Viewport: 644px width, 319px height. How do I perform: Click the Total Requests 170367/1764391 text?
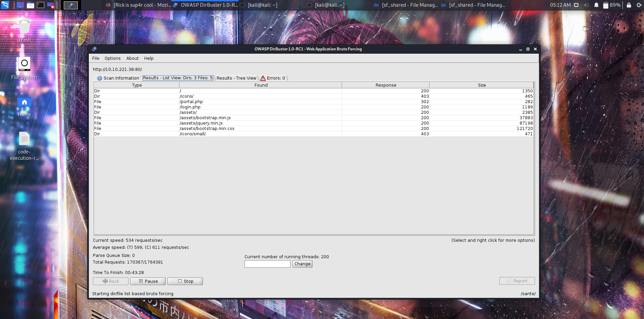click(x=128, y=262)
